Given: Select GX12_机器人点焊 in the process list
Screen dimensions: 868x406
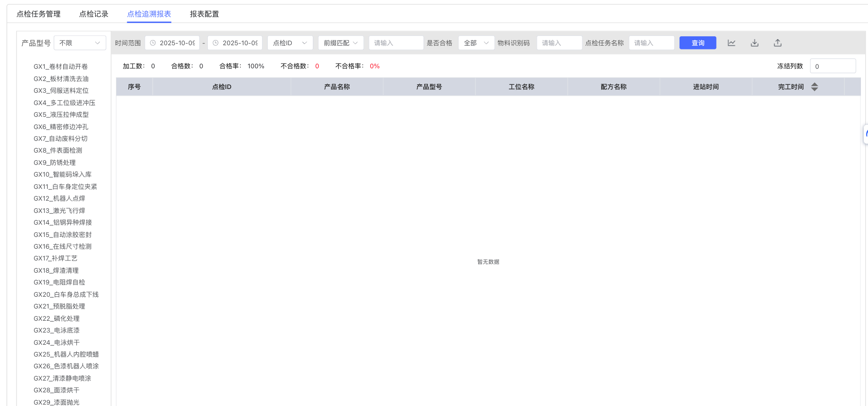Looking at the screenshot, I should [59, 198].
